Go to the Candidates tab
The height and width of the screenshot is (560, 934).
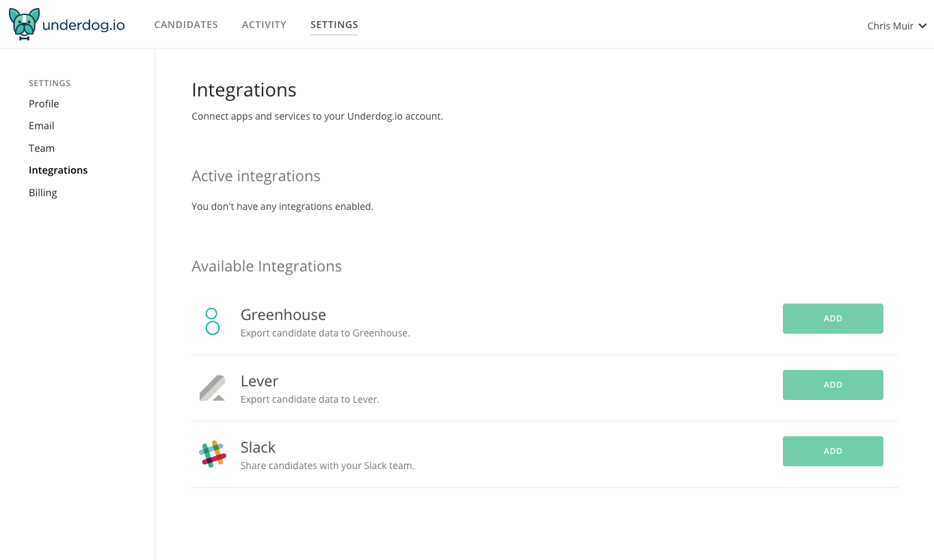click(186, 25)
